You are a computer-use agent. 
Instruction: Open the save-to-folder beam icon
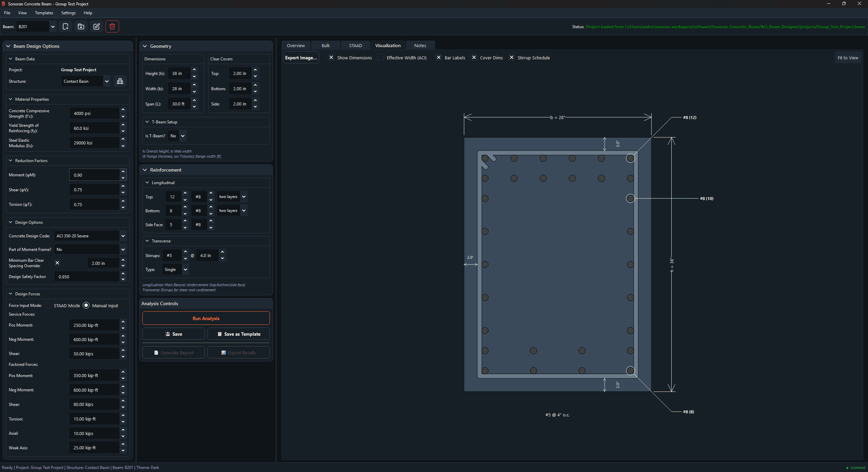[x=81, y=26]
